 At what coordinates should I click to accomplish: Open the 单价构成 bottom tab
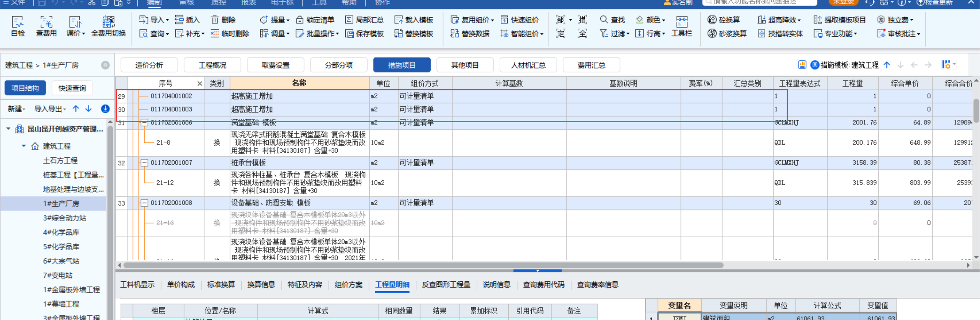(181, 284)
